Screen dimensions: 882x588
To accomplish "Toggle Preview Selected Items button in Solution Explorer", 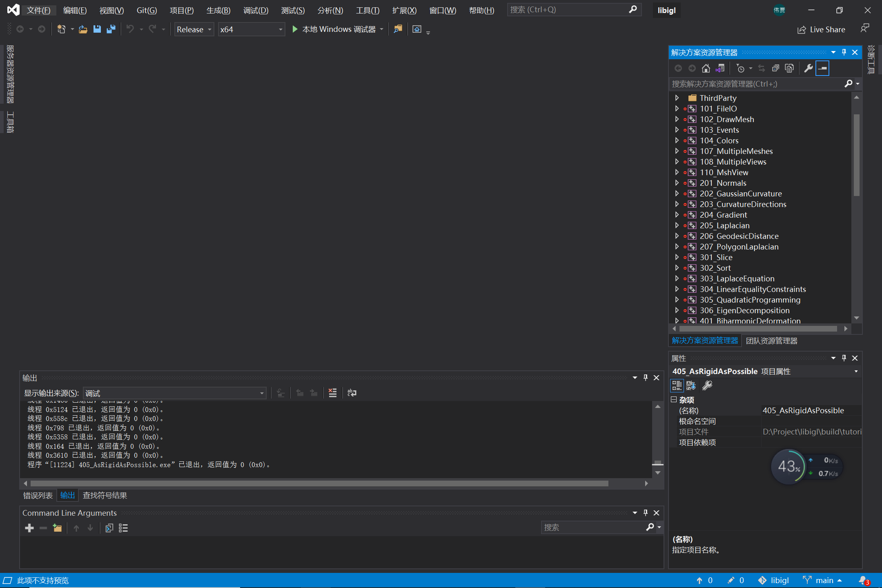I will [x=822, y=68].
